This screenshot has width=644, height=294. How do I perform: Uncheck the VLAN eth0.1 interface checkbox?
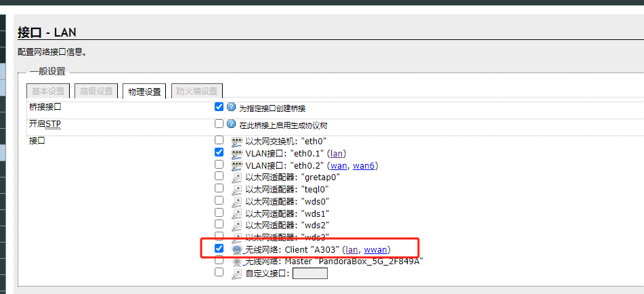219,152
